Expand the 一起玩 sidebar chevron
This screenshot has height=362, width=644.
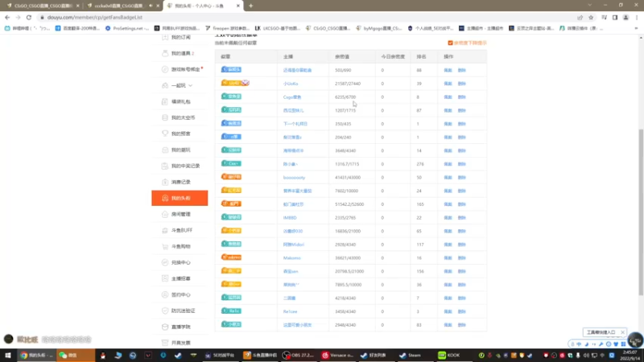coord(191,85)
